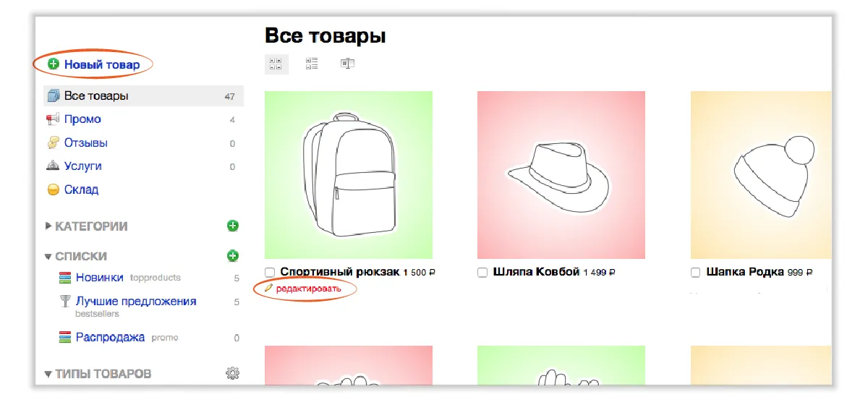Viewport: 868px width, 405px height.
Task: Open the Услуги section
Action: [x=83, y=166]
